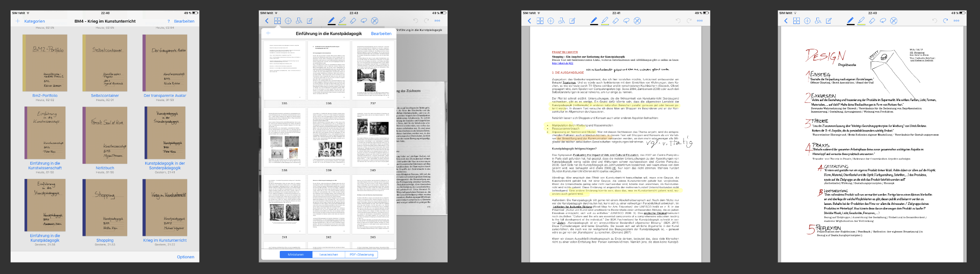Screen dimensions: 980x274
Task: Open page thumbnails grid icon above Design notes
Action: point(797,21)
